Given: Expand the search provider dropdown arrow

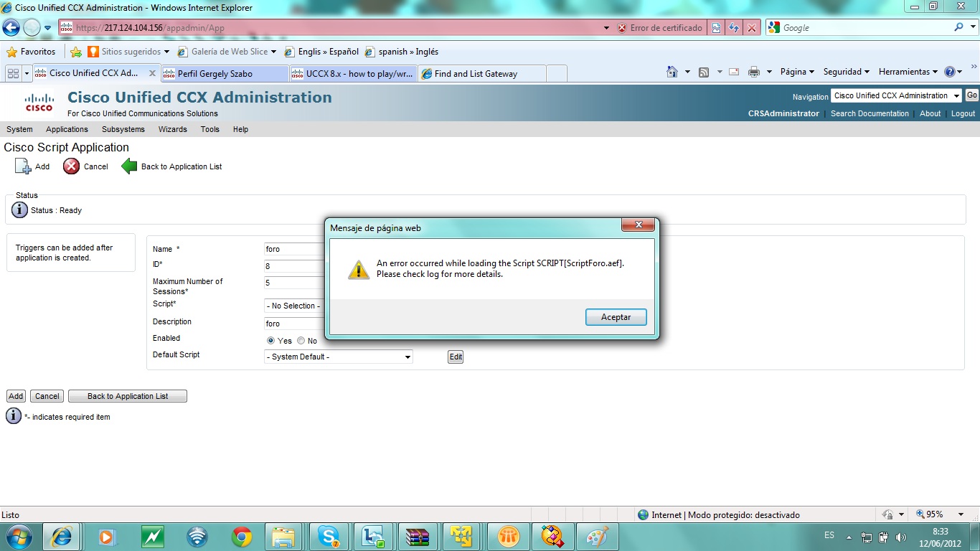Looking at the screenshot, I should [974, 27].
